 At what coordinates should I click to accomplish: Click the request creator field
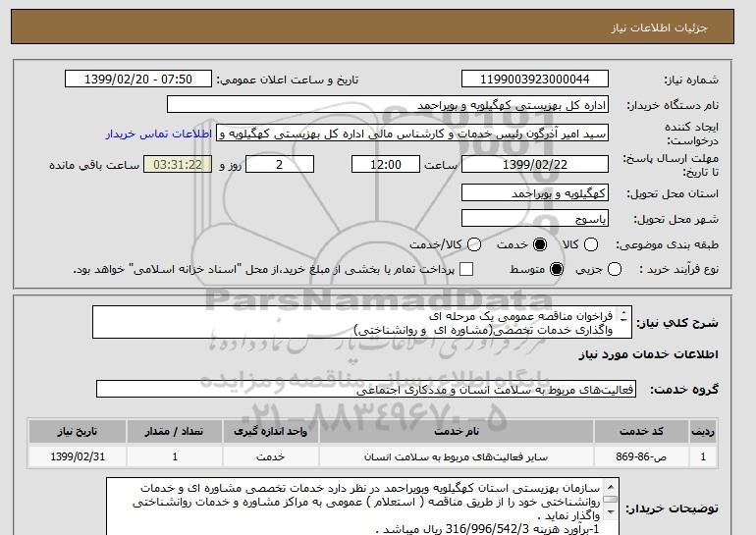click(x=412, y=134)
